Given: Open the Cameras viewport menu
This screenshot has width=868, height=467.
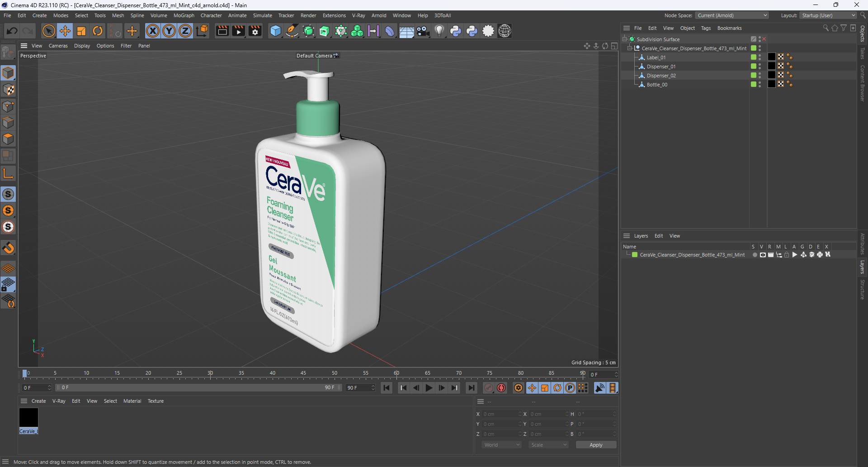Looking at the screenshot, I should pos(58,46).
